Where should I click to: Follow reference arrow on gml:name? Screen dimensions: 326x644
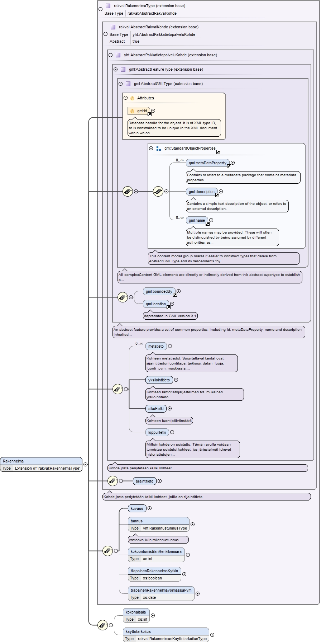coord(207,224)
